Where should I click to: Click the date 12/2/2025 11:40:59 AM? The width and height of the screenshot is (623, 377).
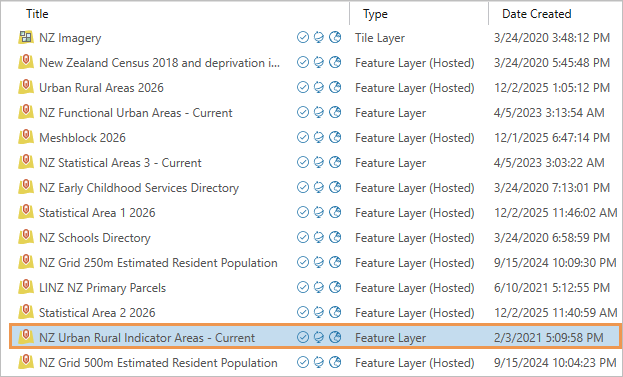click(555, 313)
